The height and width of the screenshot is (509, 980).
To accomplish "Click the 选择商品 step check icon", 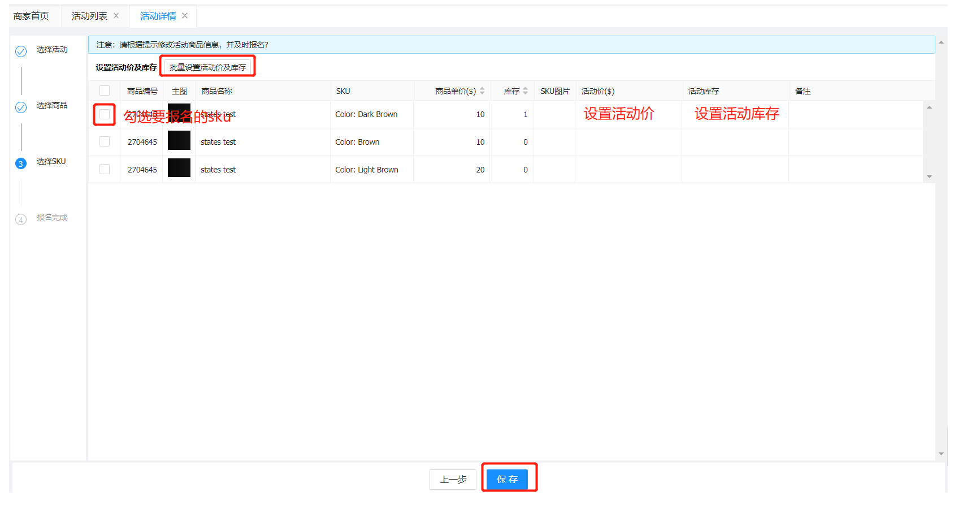I will 21,107.
